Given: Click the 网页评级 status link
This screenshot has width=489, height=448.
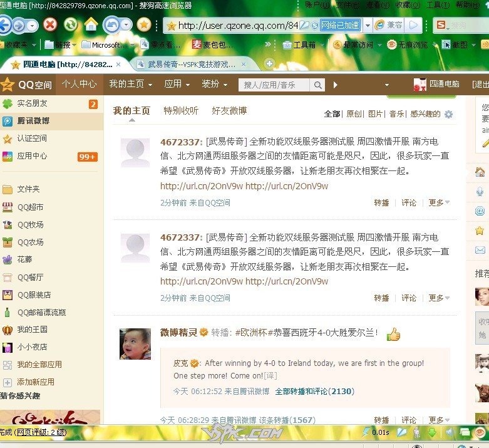Looking at the screenshot, I should [40, 432].
